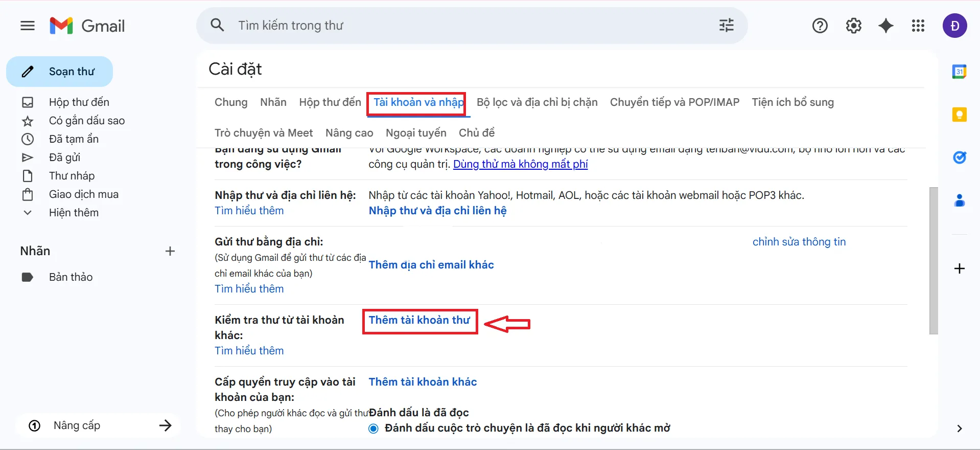Create new label with plus next to Nhãn
The image size is (980, 450).
170,251
